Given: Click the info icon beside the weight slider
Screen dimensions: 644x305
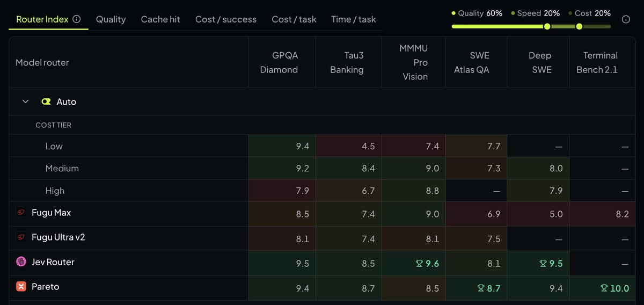Looking at the screenshot, I should tap(626, 19).
